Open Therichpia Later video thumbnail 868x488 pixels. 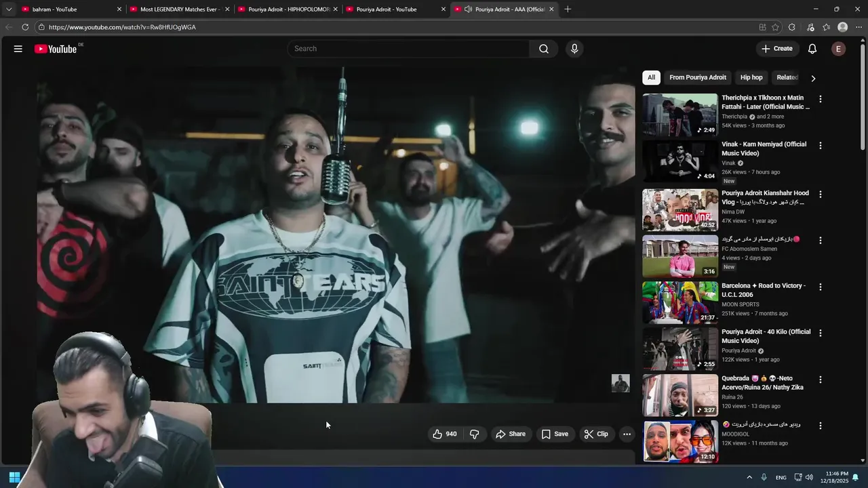(x=680, y=115)
